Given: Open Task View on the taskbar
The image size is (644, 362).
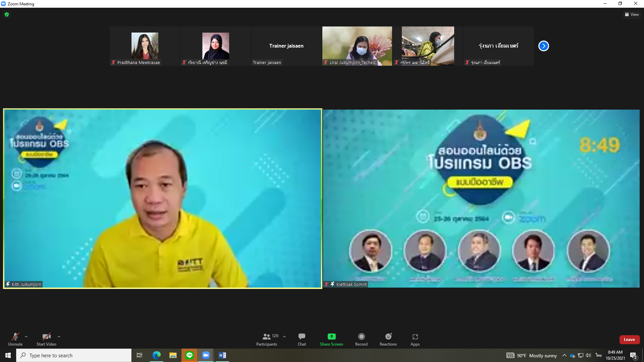Looking at the screenshot, I should (x=140, y=355).
